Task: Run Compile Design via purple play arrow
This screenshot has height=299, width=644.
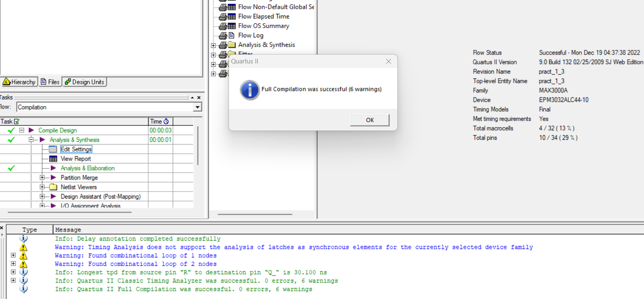Action: pos(31,130)
